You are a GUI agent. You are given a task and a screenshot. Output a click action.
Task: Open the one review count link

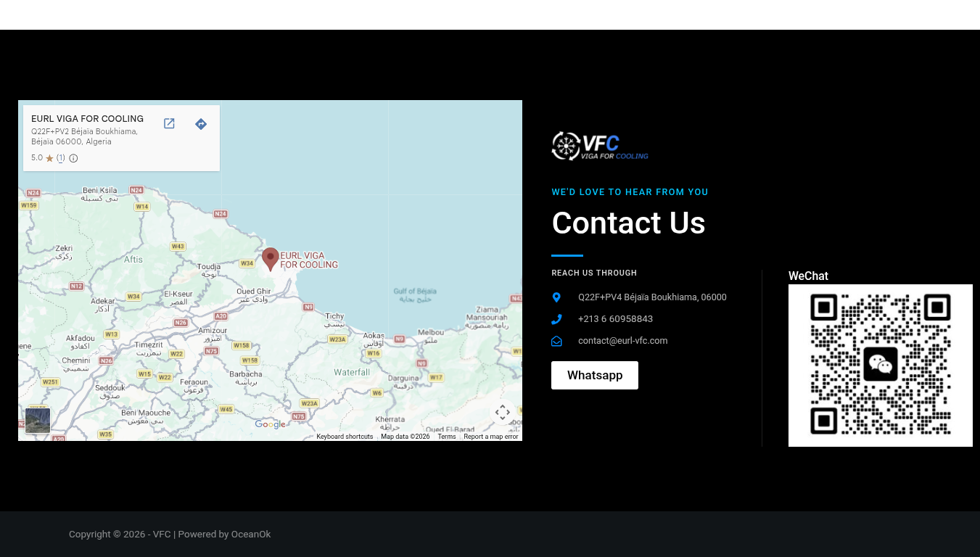[61, 158]
